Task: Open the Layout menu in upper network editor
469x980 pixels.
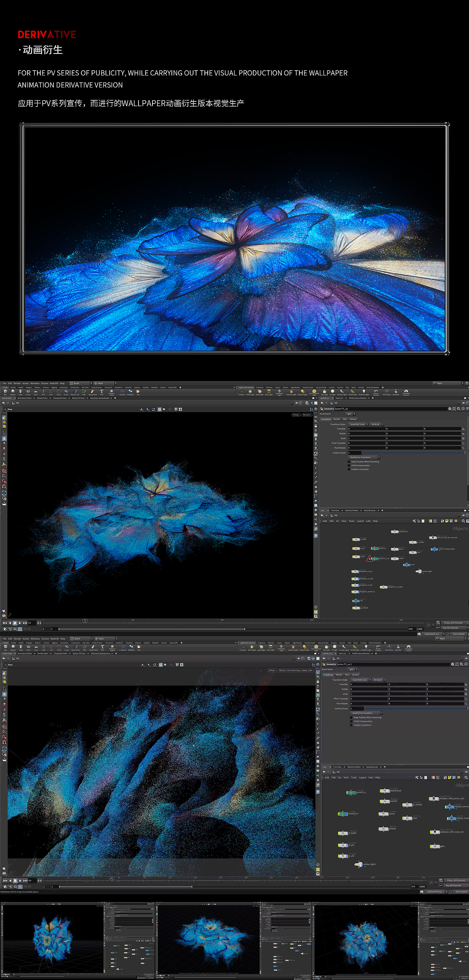Action: [x=360, y=521]
